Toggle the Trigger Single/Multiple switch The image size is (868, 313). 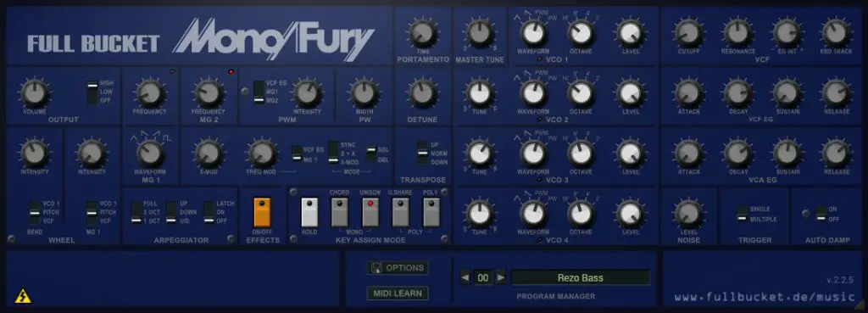tap(742, 215)
